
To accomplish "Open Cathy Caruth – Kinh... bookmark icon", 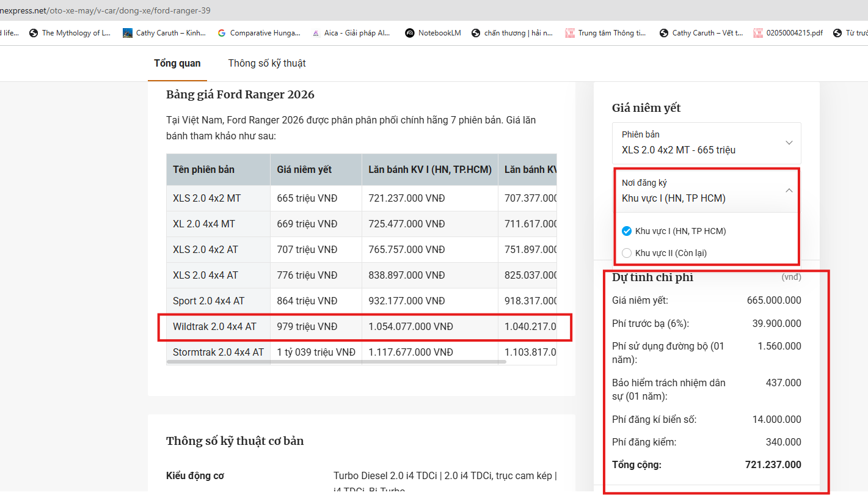I will click(128, 33).
